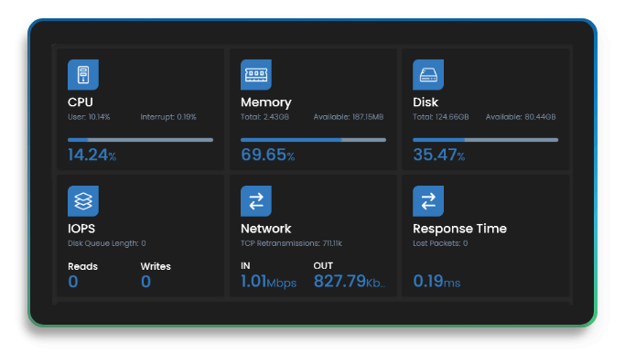Click the IN label in Network
The height and width of the screenshot is (364, 625).
point(245,266)
